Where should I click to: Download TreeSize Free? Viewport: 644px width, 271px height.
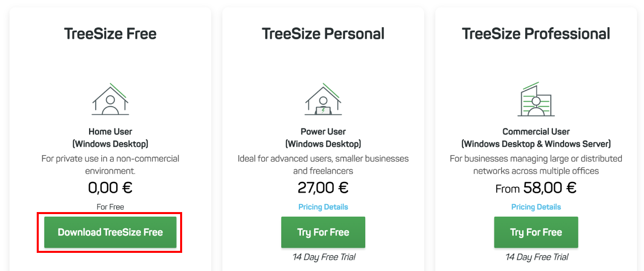(x=110, y=232)
